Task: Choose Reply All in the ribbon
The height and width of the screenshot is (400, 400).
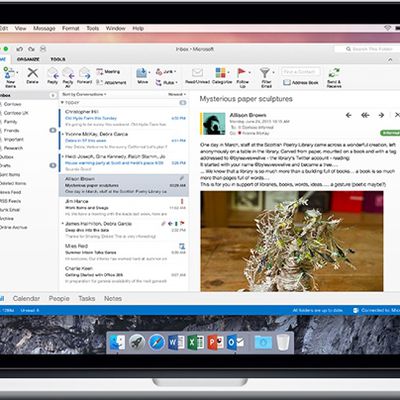Action: click(x=68, y=77)
